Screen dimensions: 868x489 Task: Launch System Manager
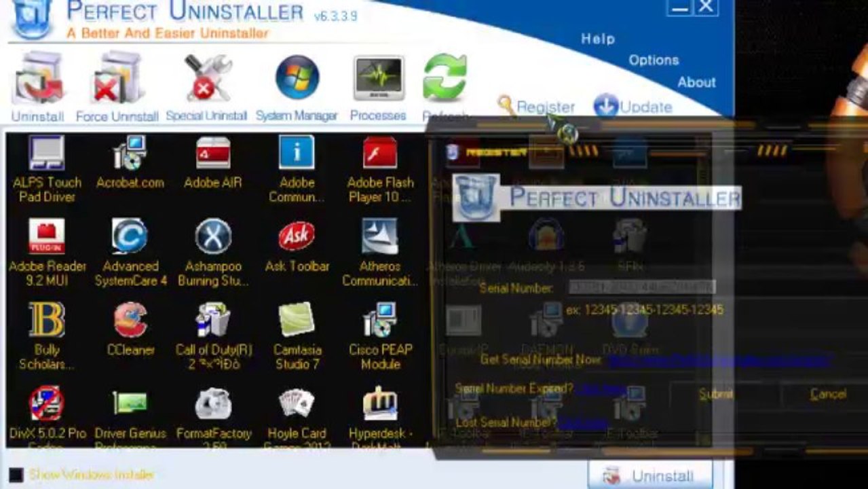click(x=297, y=87)
